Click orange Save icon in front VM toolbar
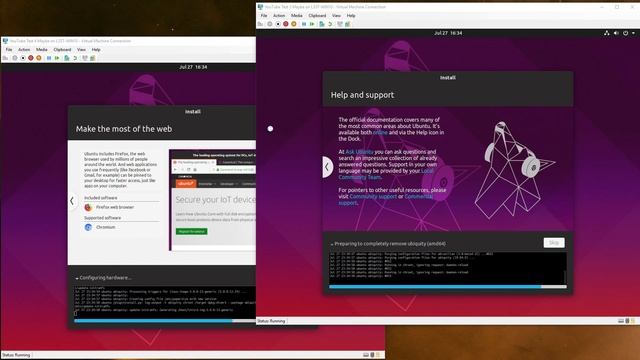This screenshot has width=640, height=360. [293, 24]
